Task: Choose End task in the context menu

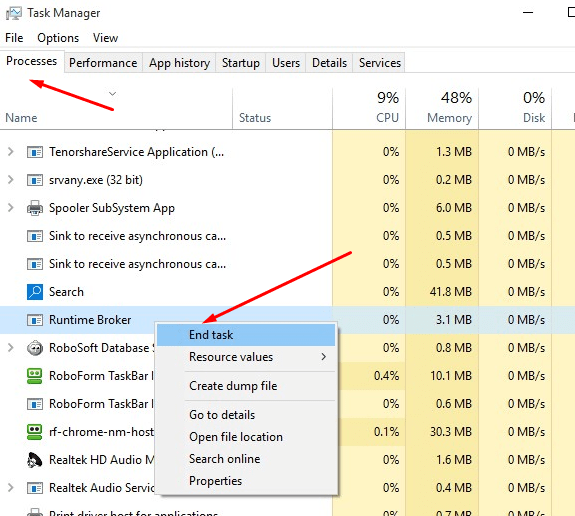Action: pos(246,335)
